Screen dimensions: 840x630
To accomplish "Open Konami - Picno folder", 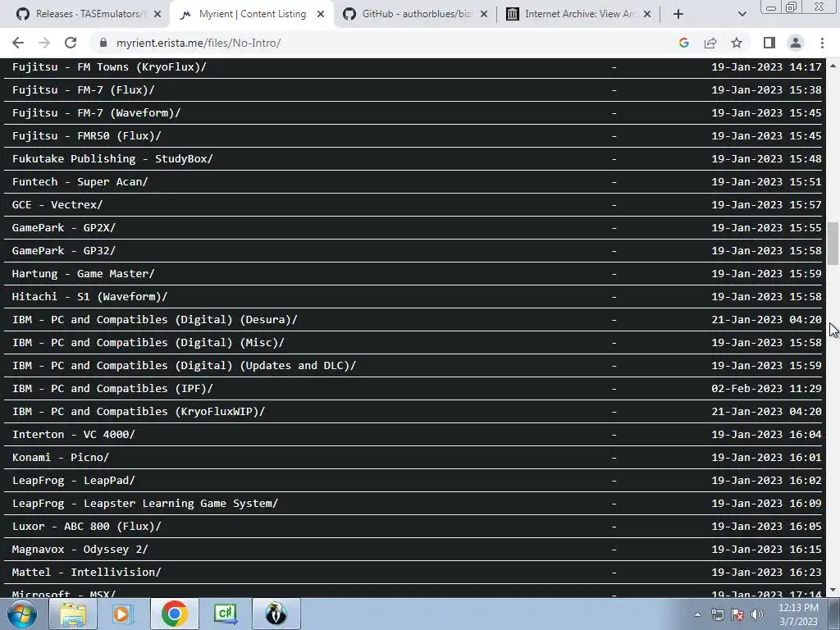I will pyautogui.click(x=61, y=458).
